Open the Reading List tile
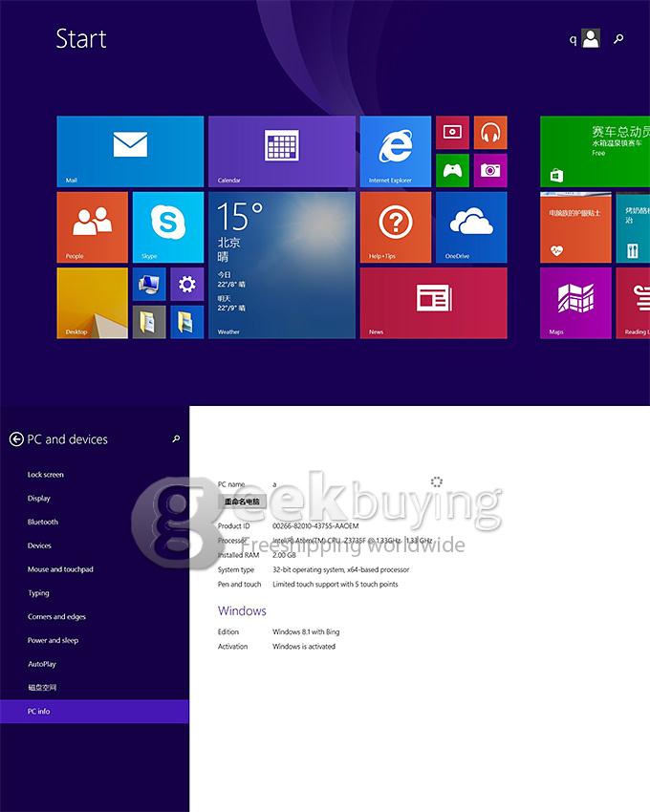Image resolution: width=650 pixels, height=812 pixels. coord(633,303)
